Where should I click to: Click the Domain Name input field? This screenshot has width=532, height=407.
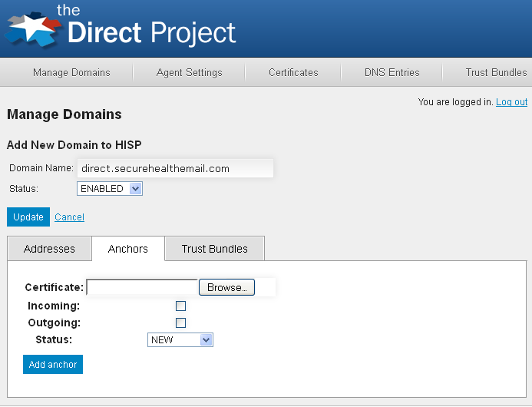tap(175, 168)
